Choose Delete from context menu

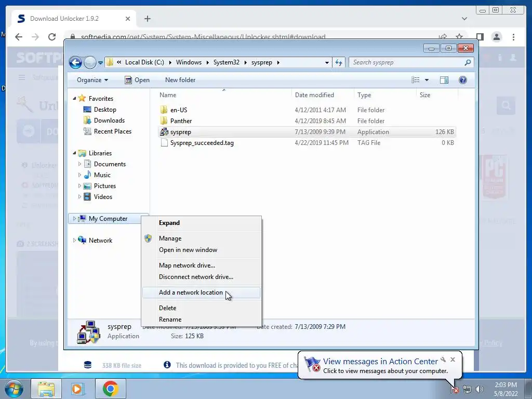(202, 308)
